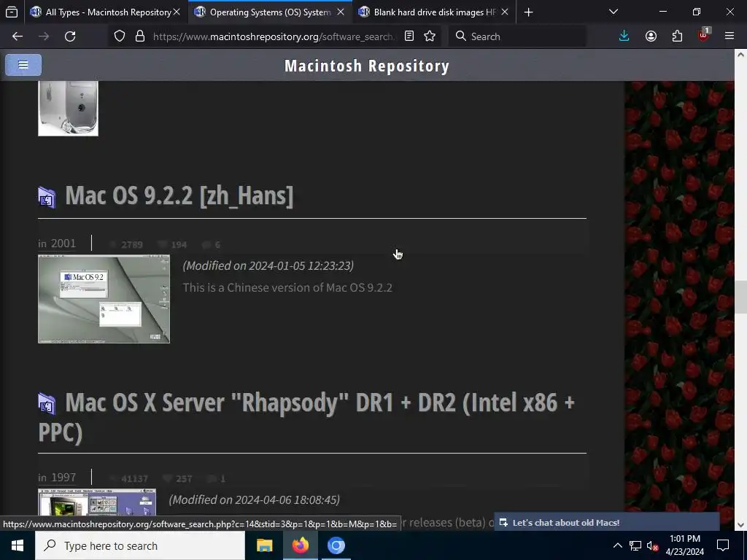Reload the current page
Image resolution: width=747 pixels, height=560 pixels.
(x=70, y=36)
